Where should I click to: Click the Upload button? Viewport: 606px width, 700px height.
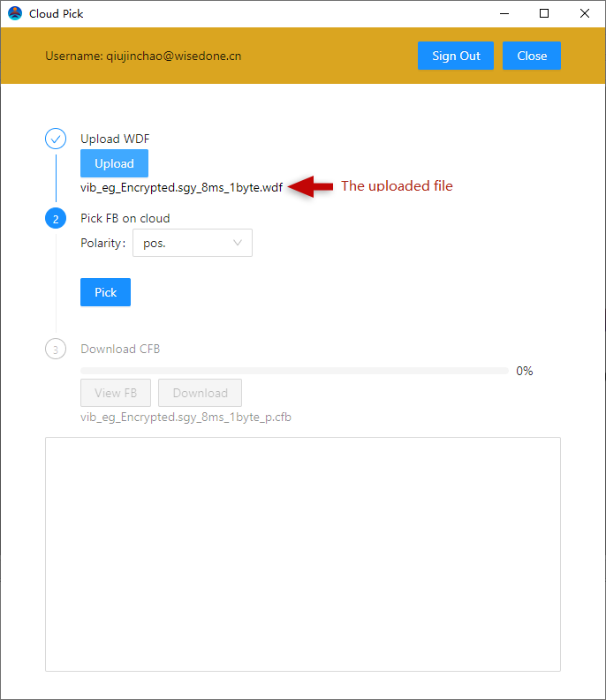(x=114, y=163)
